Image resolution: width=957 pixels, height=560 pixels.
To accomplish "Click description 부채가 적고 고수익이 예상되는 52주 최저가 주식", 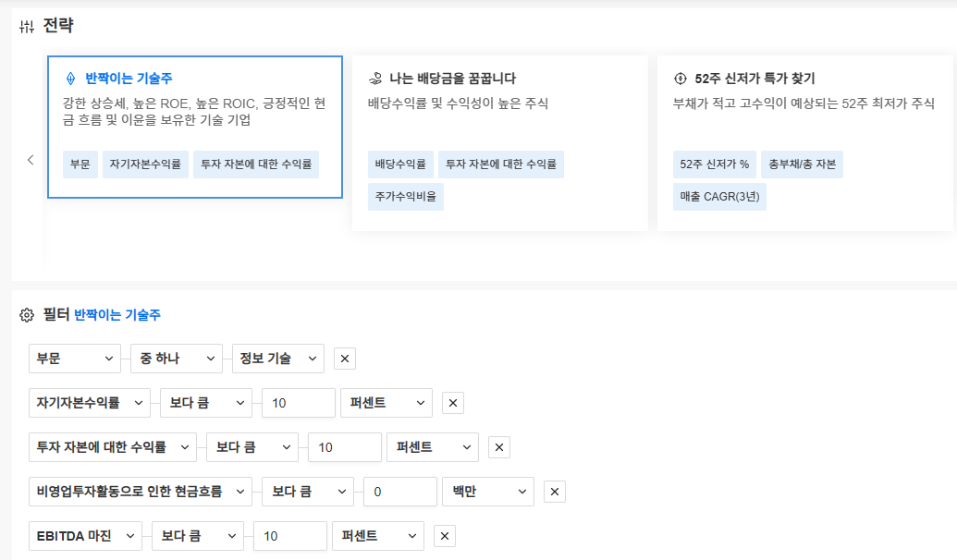I will (x=804, y=103).
